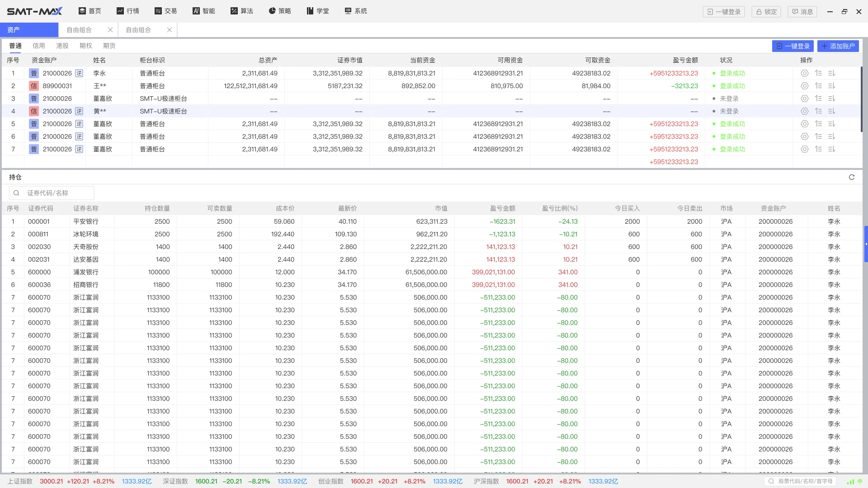Open the 系统 menu
Viewport: 868px width, 488px height.
(356, 11)
